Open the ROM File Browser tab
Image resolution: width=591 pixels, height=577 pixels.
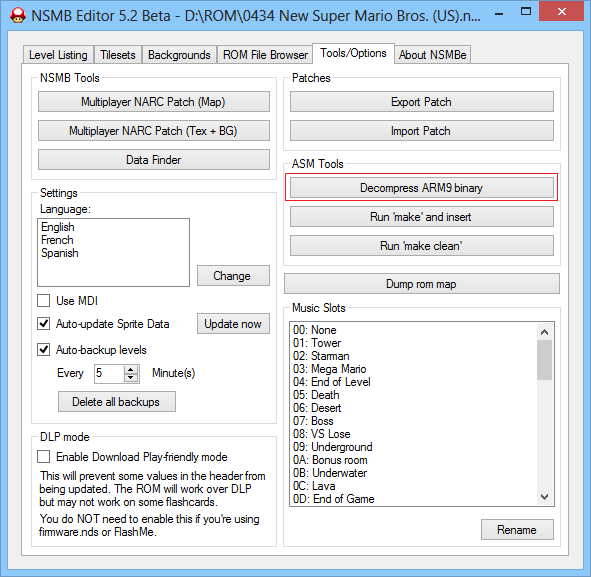click(x=265, y=55)
